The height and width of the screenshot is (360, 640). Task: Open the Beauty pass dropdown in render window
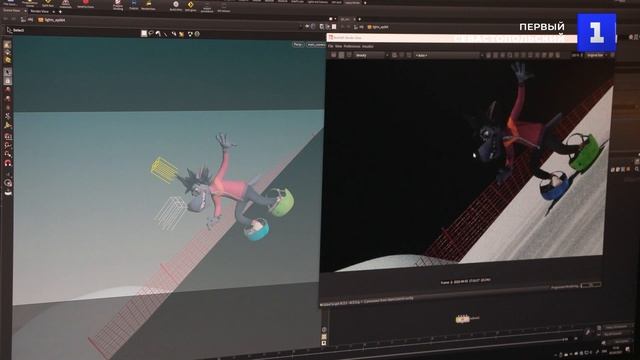pyautogui.click(x=371, y=55)
